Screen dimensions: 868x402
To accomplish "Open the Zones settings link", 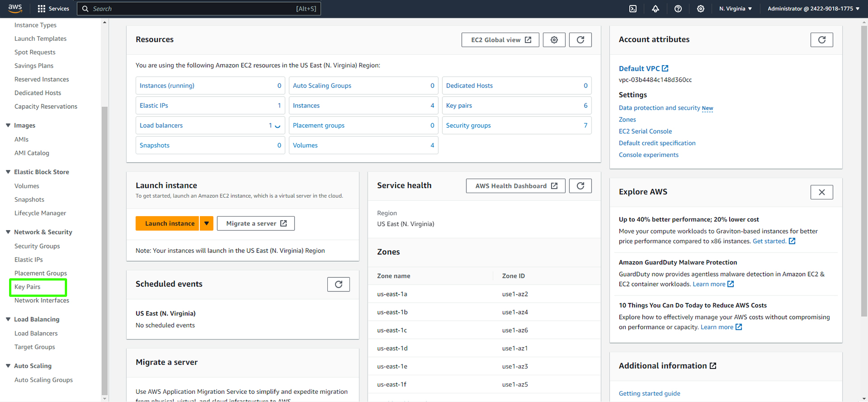I will coord(627,120).
